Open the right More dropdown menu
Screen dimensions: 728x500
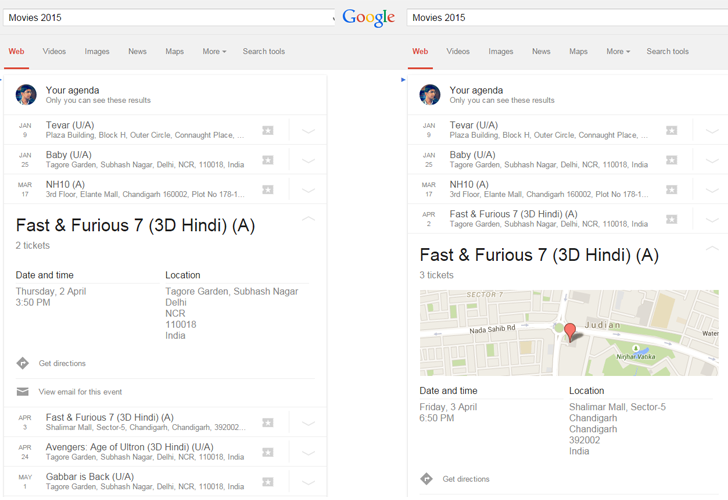point(618,52)
